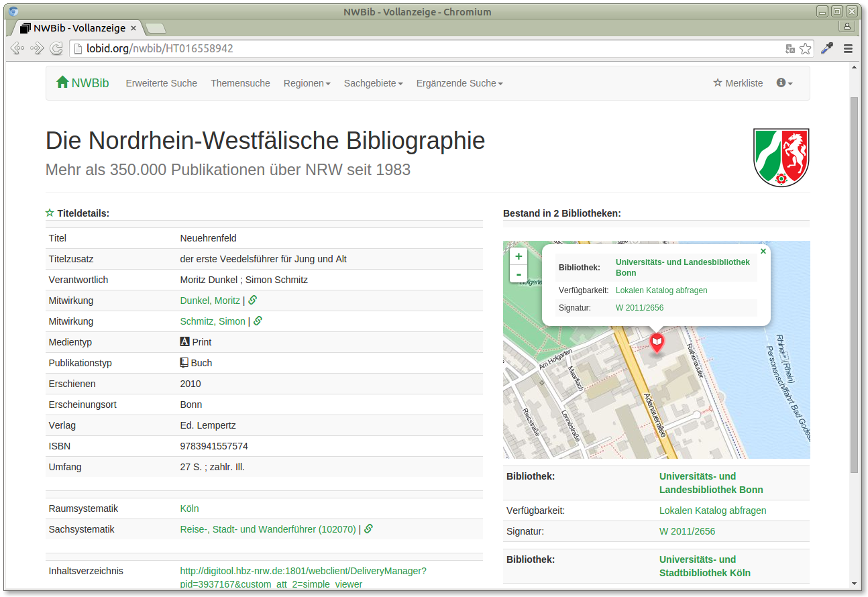Viewport: 868px width, 597px height.
Task: Bookmark page with browser star icon
Action: tap(806, 48)
